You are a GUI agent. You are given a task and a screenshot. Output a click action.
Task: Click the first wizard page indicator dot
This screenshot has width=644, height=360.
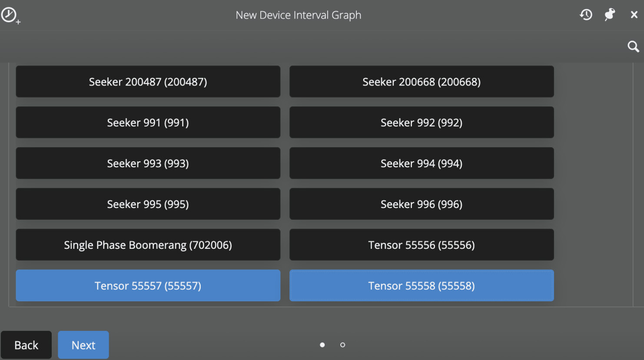point(322,345)
